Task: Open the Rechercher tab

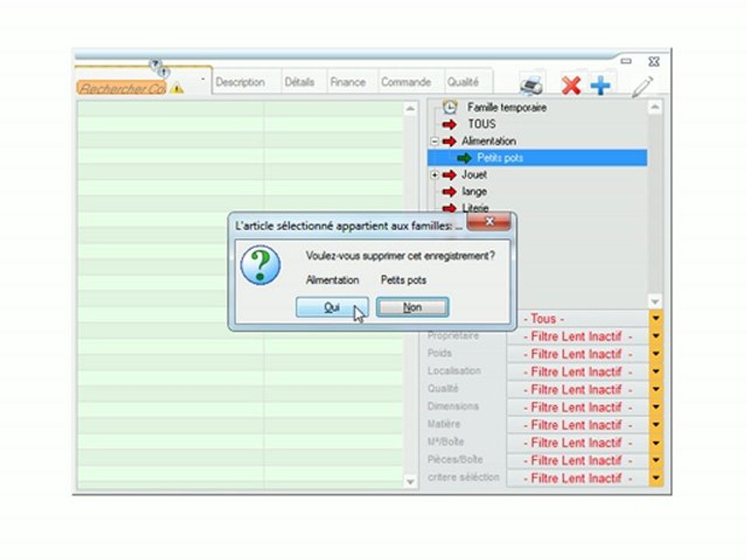Action: (x=121, y=88)
